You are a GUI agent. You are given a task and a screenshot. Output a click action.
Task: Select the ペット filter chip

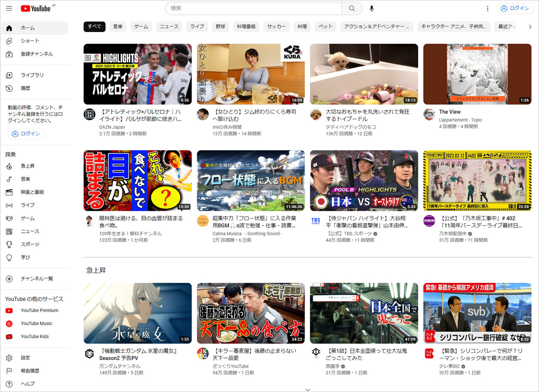pyautogui.click(x=326, y=27)
